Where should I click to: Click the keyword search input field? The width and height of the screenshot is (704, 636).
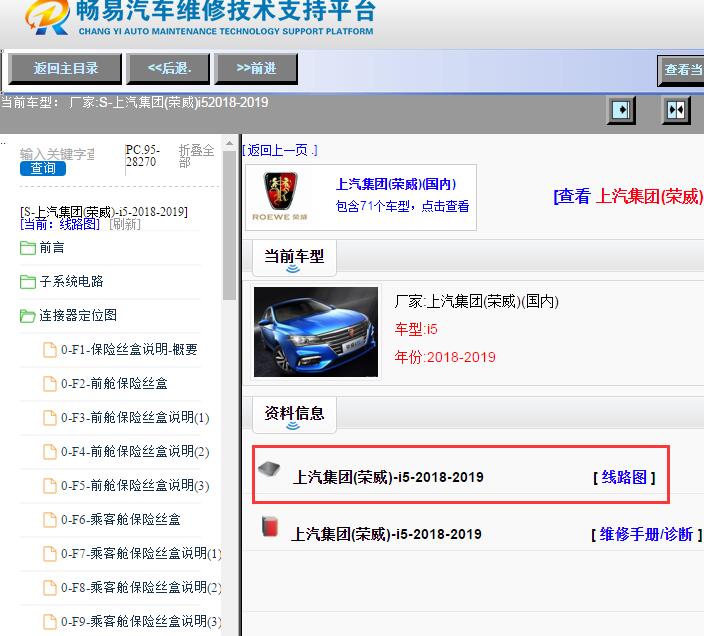(x=57, y=154)
